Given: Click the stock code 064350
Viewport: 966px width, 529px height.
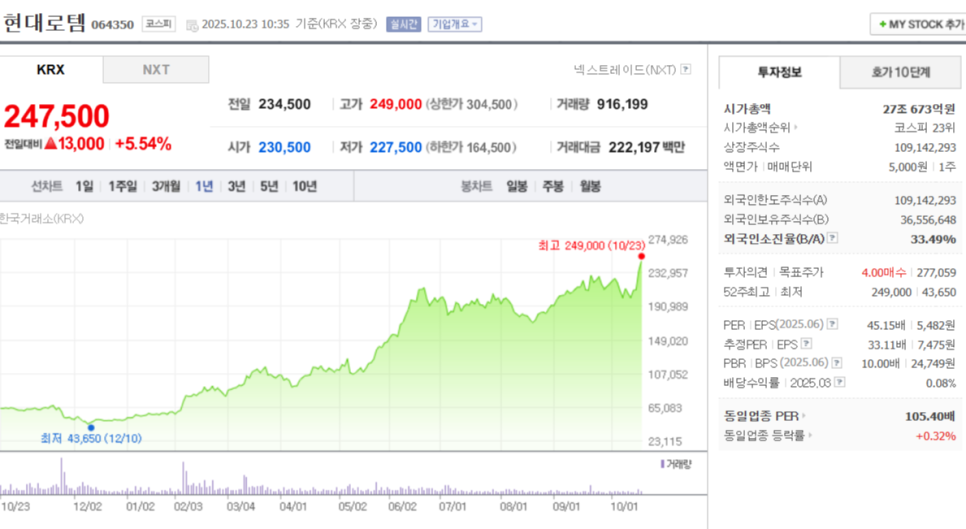Looking at the screenshot, I should (113, 25).
